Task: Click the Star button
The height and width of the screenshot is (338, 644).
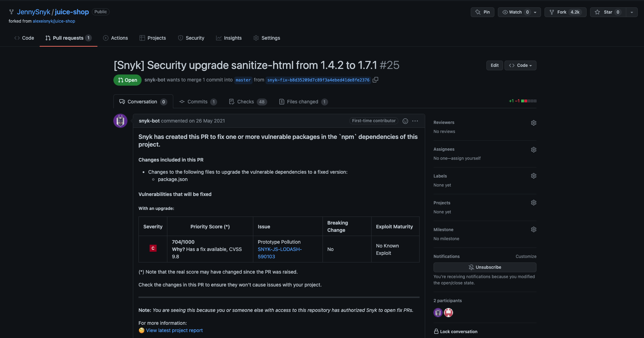Action: coord(608,12)
